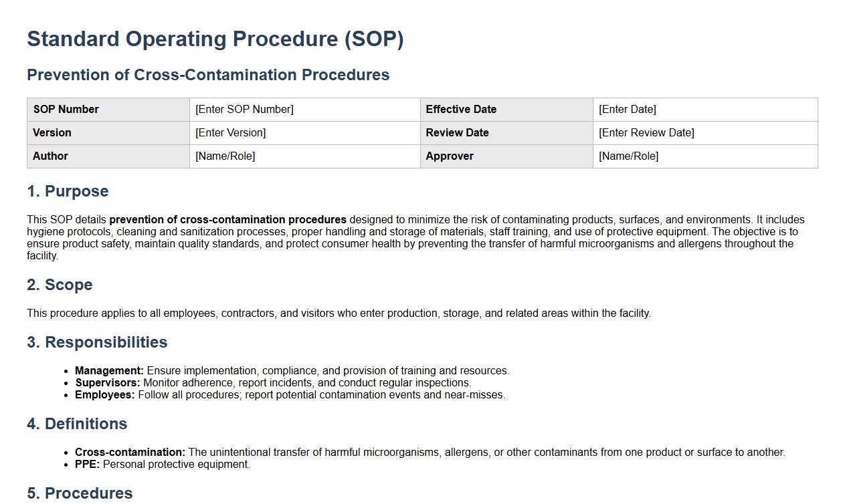Click the Cross-contamination definition term

click(x=130, y=453)
